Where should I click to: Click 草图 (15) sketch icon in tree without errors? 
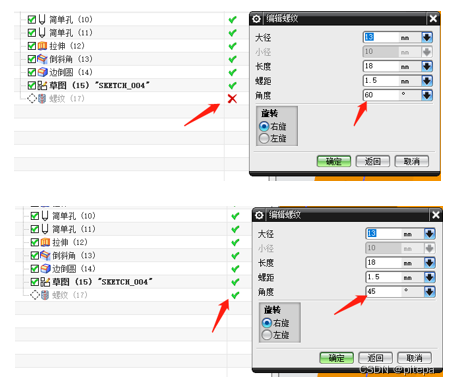pos(45,282)
